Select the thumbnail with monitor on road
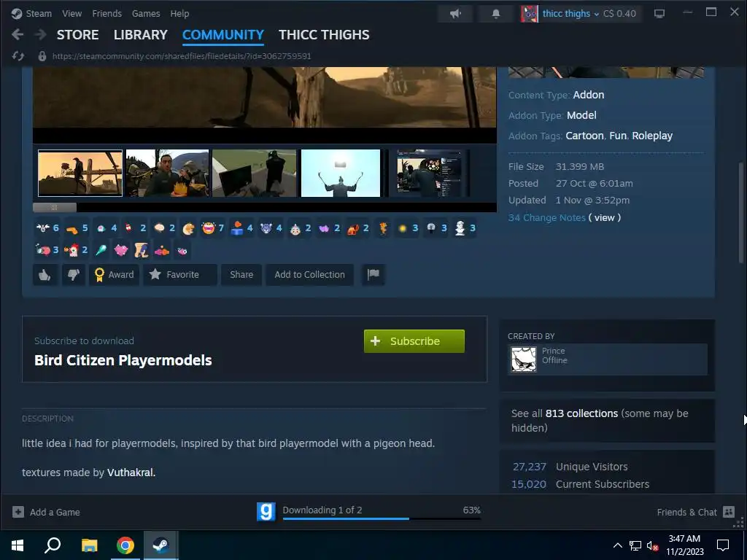Image resolution: width=747 pixels, height=560 pixels. coord(255,173)
